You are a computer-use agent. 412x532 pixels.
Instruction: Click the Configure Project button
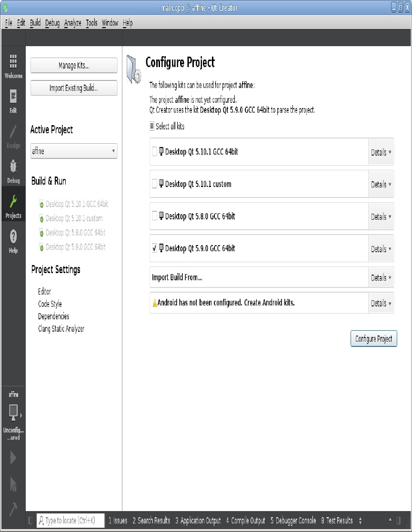click(x=373, y=339)
